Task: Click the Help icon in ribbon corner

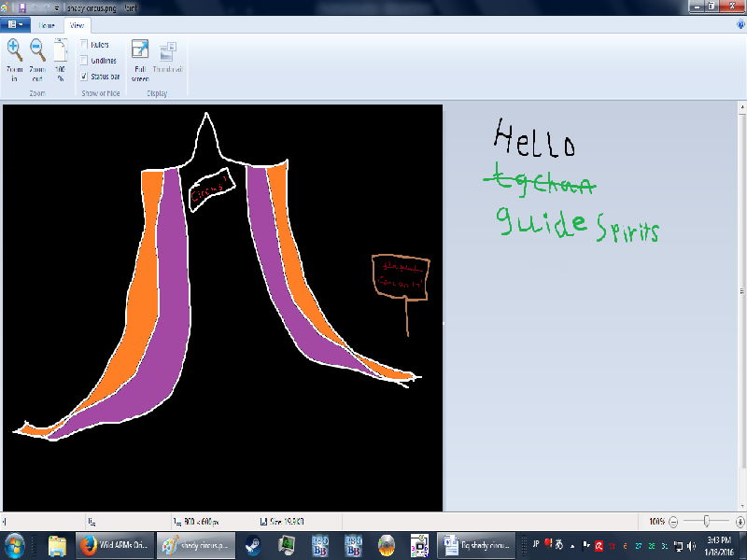Action: 740,25
